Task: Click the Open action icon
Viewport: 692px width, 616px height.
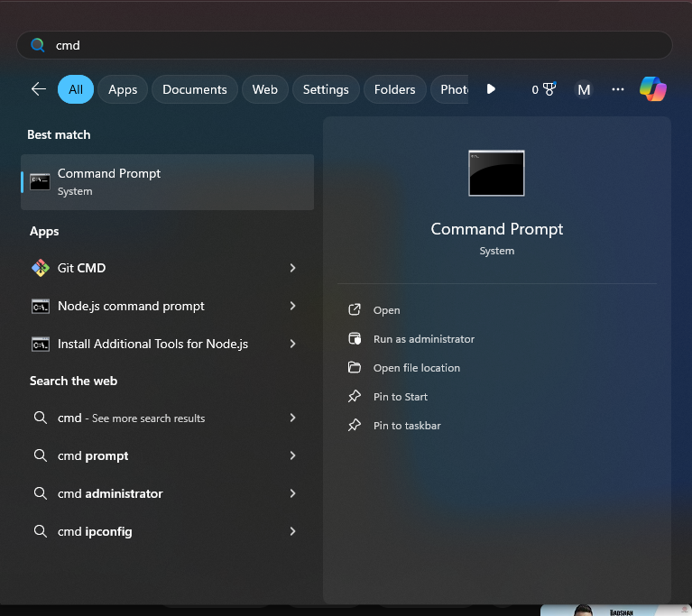Action: point(355,309)
